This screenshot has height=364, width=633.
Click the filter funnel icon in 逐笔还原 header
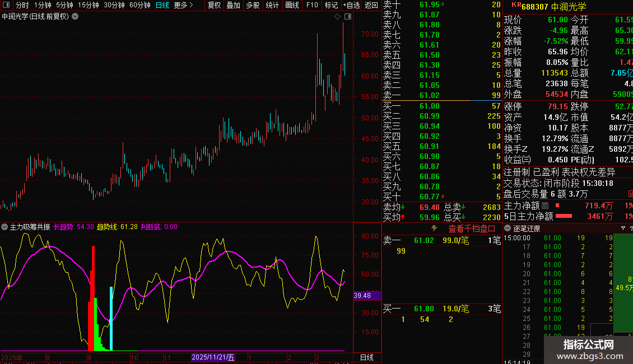click(x=623, y=228)
